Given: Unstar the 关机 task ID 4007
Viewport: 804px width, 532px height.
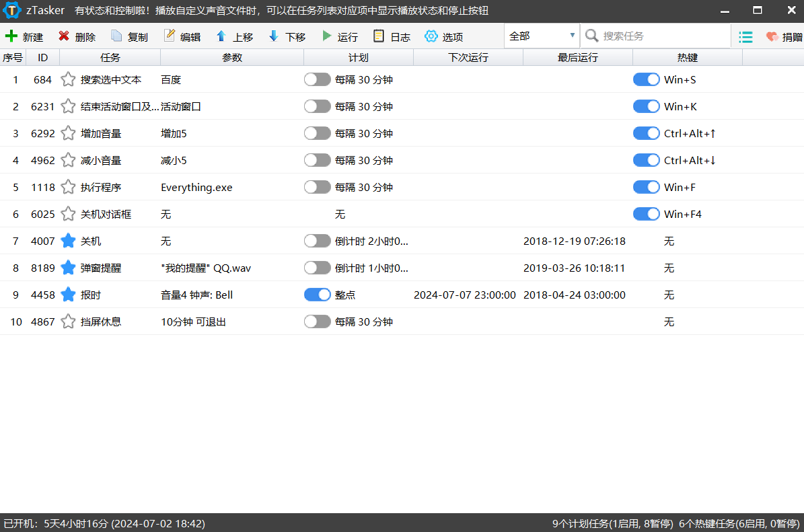Looking at the screenshot, I should coord(68,241).
